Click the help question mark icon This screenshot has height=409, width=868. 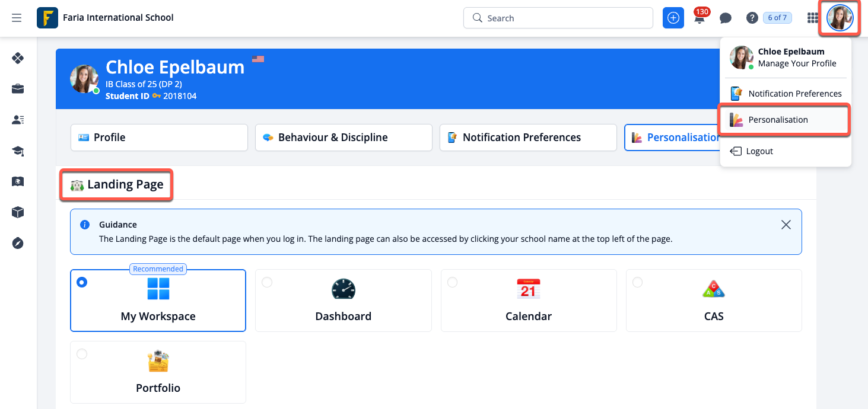(x=752, y=18)
